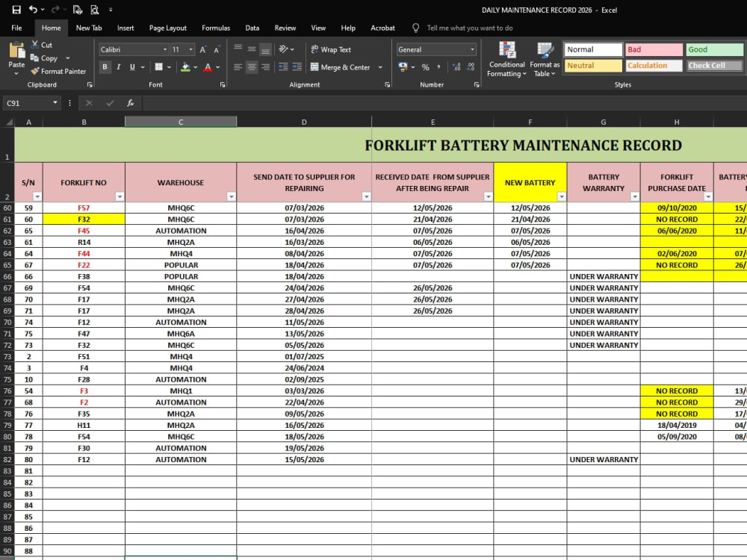Expand the Name Box dropdown for C91

[55, 103]
